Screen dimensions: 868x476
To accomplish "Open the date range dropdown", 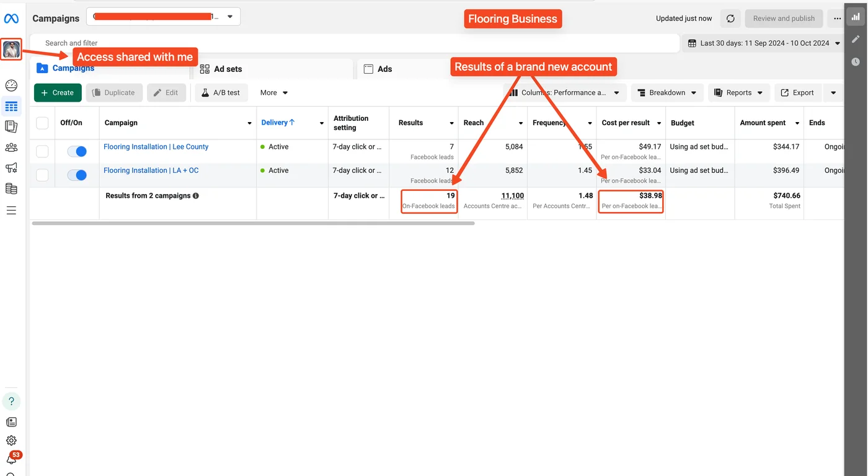I will pyautogui.click(x=764, y=43).
